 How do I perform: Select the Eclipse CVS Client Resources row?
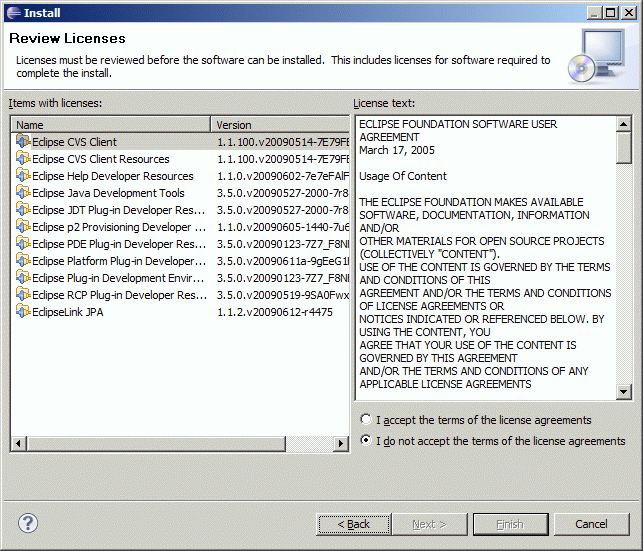[180, 159]
